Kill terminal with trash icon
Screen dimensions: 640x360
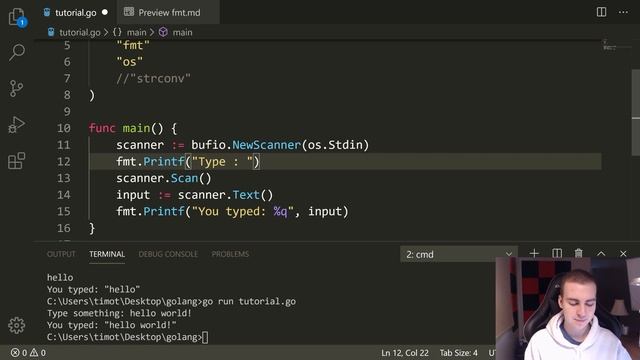coord(579,253)
